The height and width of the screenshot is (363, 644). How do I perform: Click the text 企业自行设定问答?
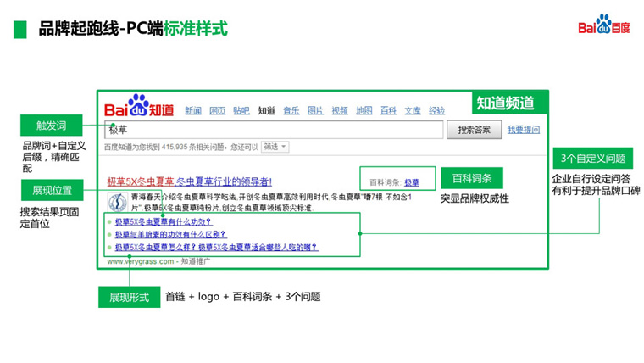[x=591, y=179]
